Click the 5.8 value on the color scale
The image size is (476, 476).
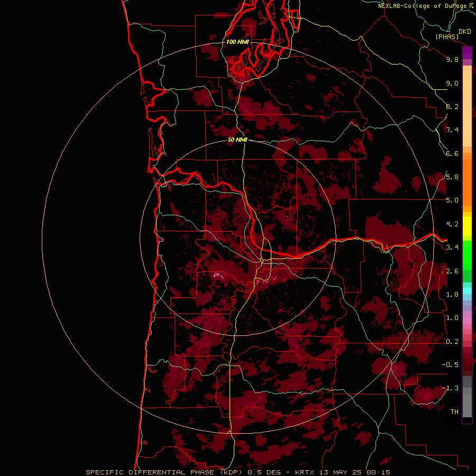[x=452, y=177]
